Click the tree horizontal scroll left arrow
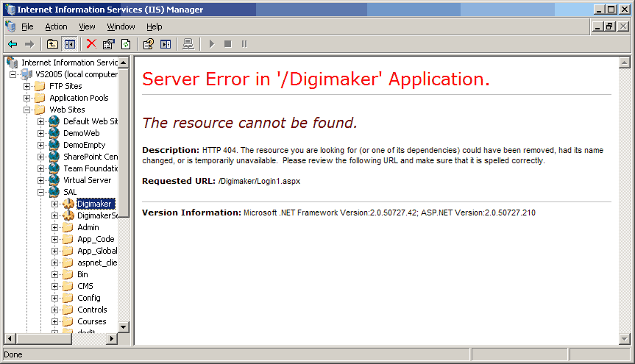This screenshot has width=635, height=364. pyautogui.click(x=10, y=338)
